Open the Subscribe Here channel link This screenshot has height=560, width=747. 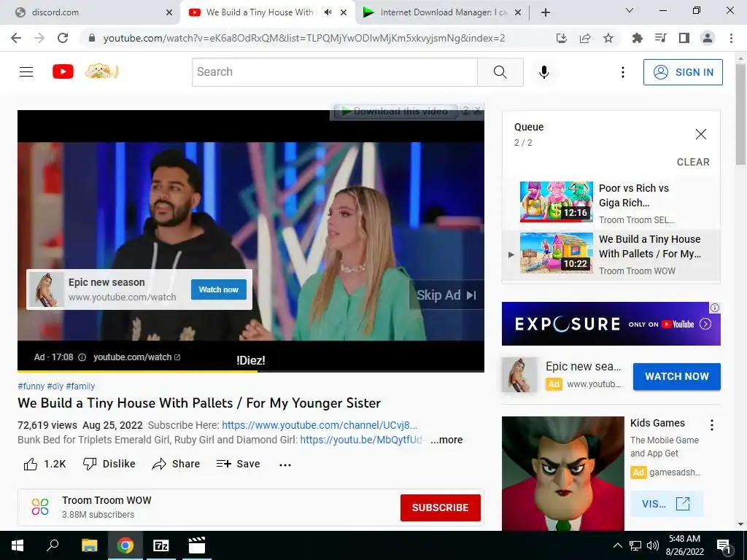pos(320,425)
